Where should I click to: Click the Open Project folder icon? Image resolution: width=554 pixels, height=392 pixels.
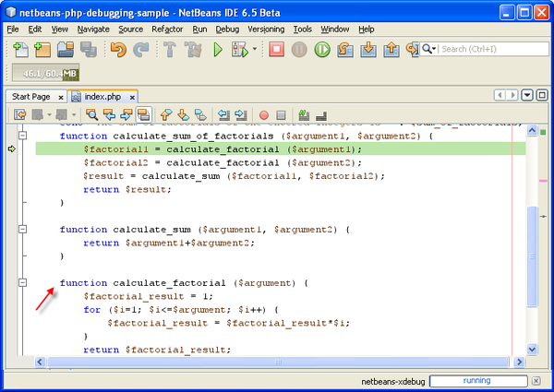click(x=65, y=50)
